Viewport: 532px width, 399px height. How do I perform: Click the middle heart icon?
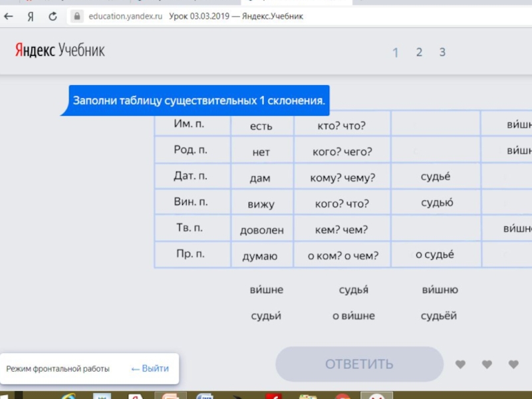(487, 364)
